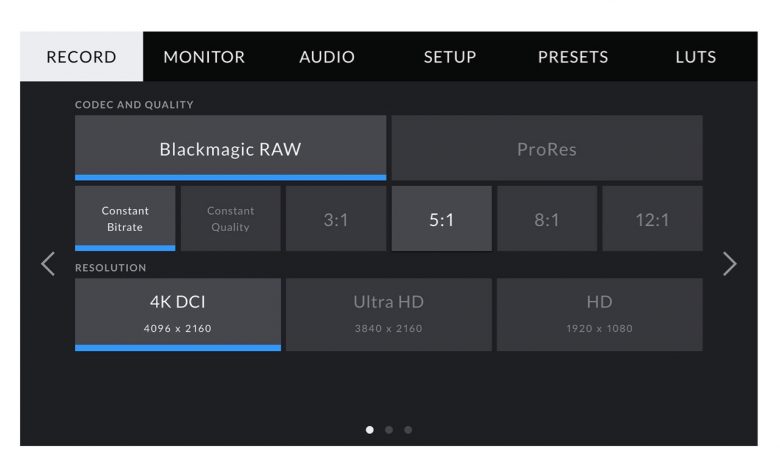This screenshot has width=780, height=468.
Task: Open the PRESETS tab
Action: click(573, 57)
